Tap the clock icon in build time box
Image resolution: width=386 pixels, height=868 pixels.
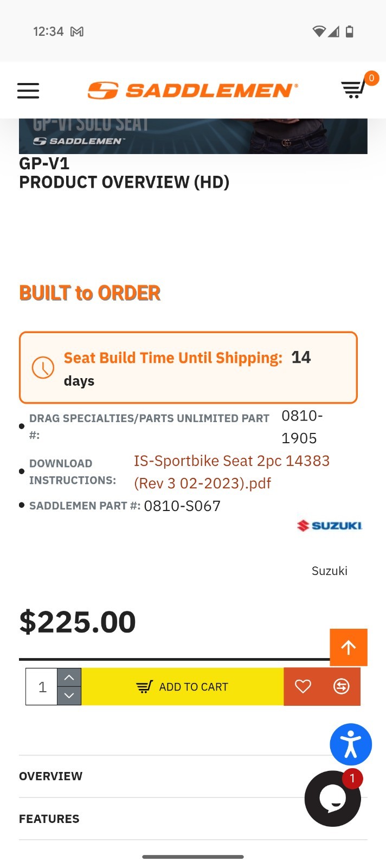pyautogui.click(x=43, y=368)
